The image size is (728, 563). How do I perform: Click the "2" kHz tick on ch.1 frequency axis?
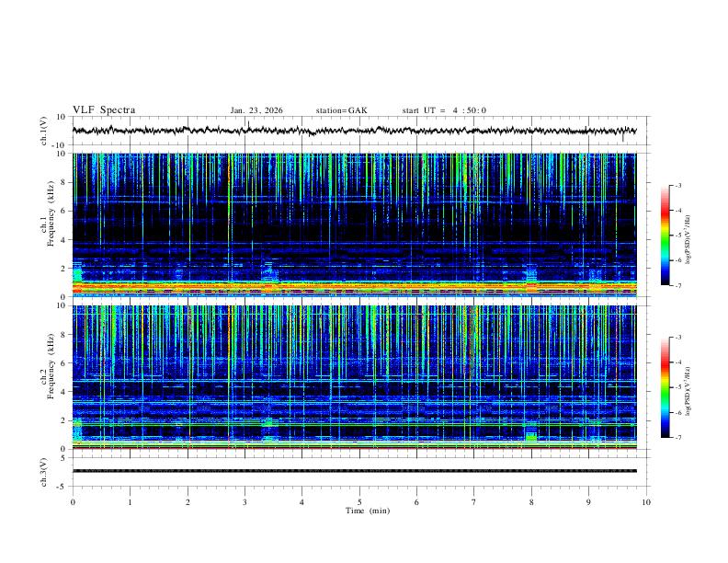(63, 268)
